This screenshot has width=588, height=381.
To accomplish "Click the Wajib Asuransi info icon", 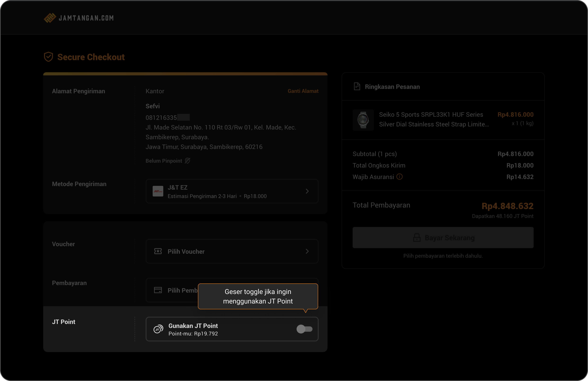I will [x=399, y=177].
